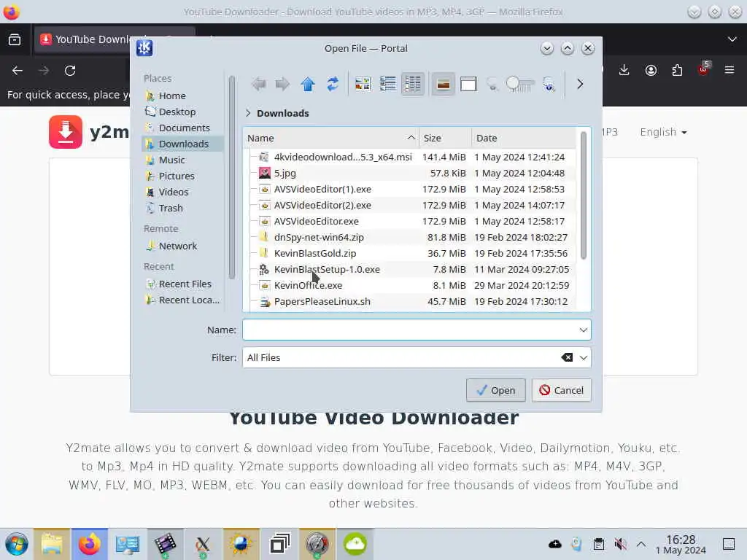Zoom in icon after the slider
This screenshot has height=560, width=747.
tap(549, 85)
